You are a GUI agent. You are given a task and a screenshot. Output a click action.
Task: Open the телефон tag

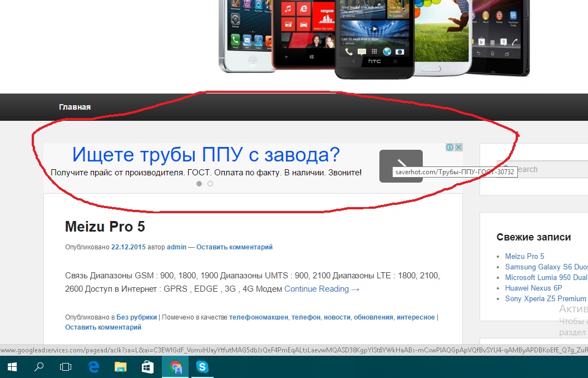(x=306, y=317)
